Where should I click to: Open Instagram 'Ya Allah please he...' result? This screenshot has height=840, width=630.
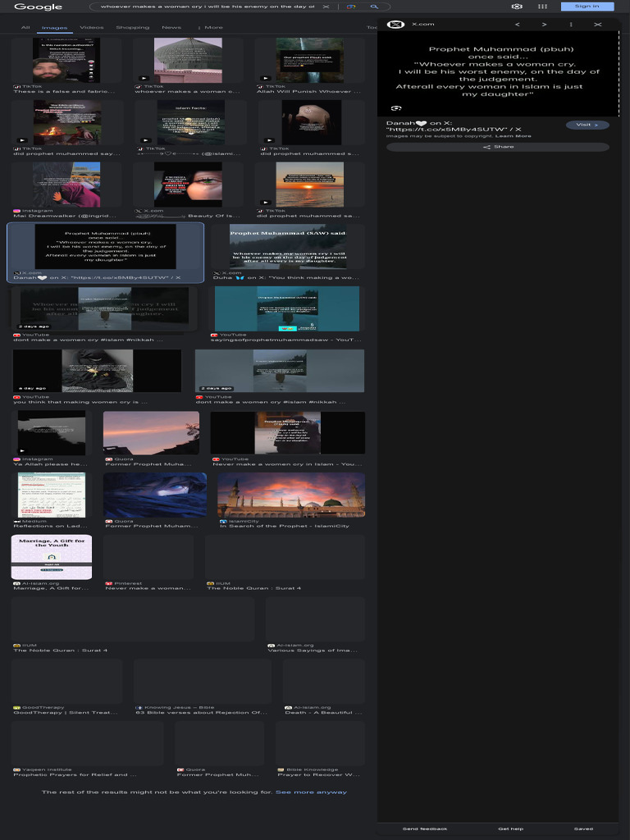(52, 438)
